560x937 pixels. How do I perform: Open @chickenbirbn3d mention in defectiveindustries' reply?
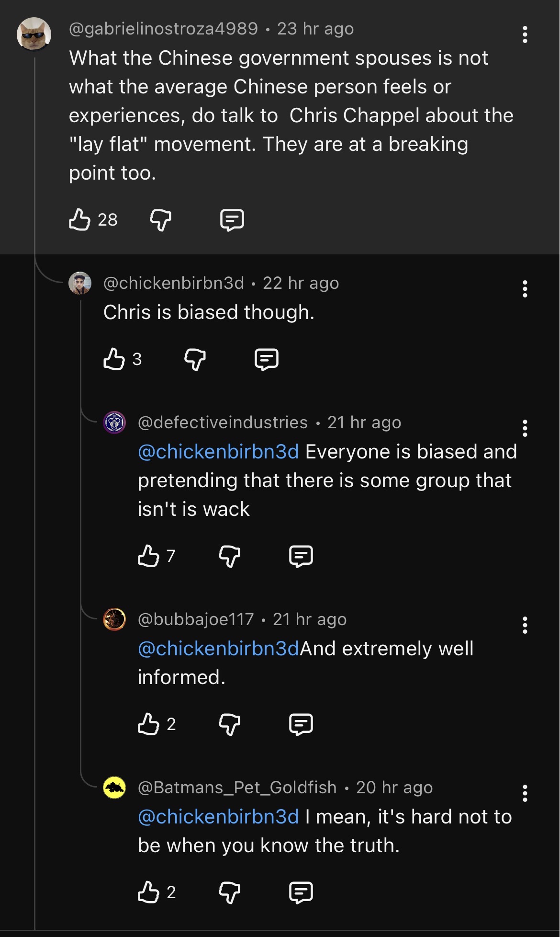pos(218,452)
